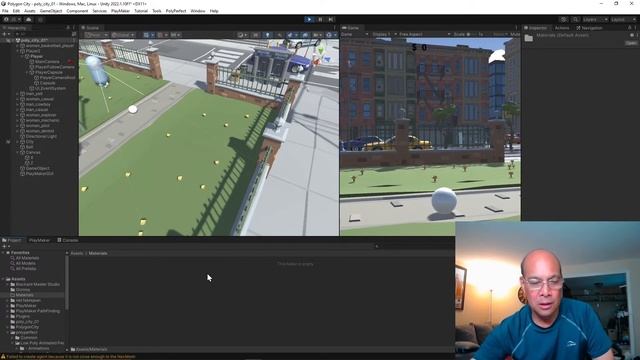Click the Materials folder icon in Inspector
The height and width of the screenshot is (360, 640).
[x=529, y=38]
